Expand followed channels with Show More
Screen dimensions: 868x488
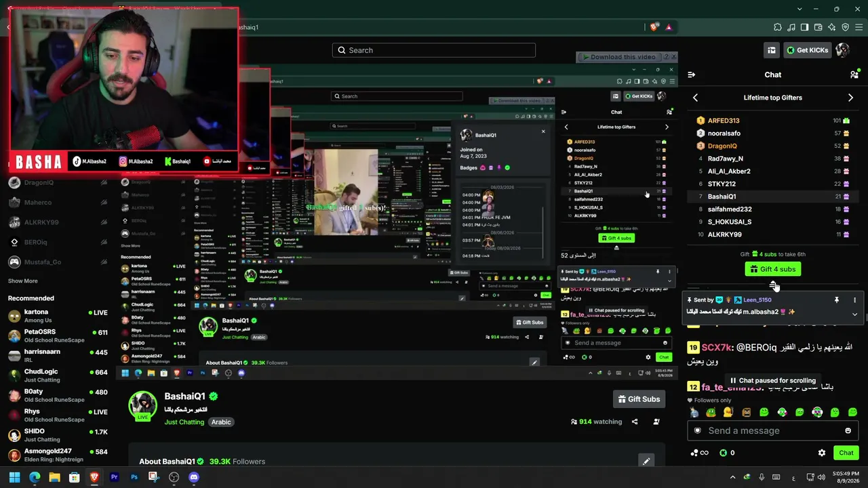pos(23,281)
